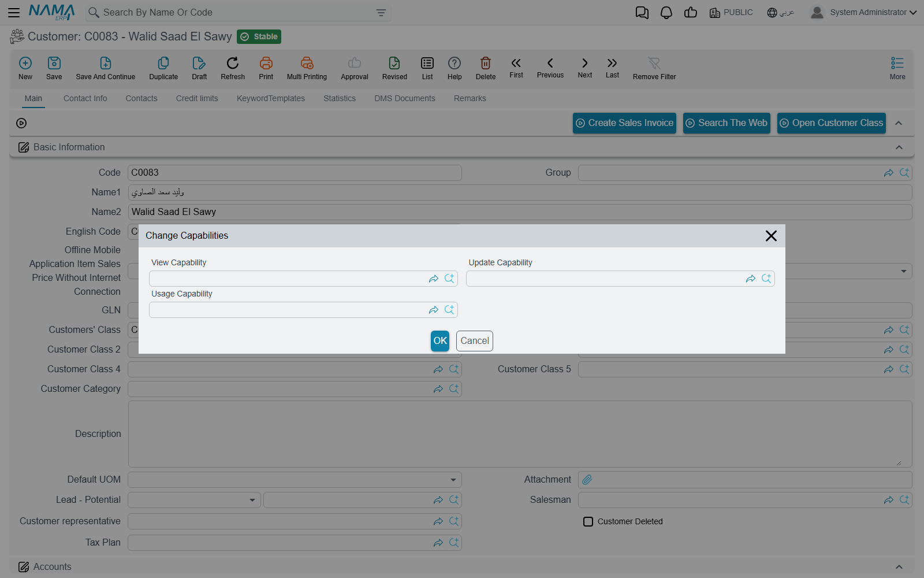Cancel the Change Capabilities dialog
Viewport: 924px width, 578px height.
click(x=475, y=341)
